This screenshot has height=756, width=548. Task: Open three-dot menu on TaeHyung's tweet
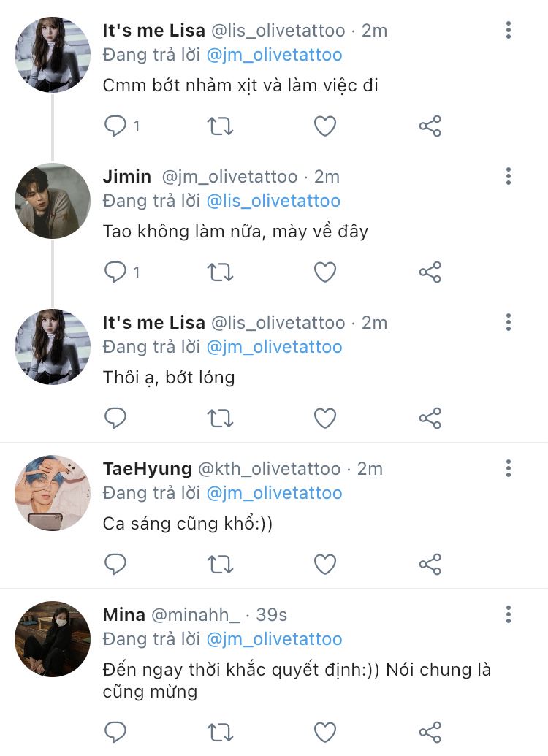(x=509, y=468)
